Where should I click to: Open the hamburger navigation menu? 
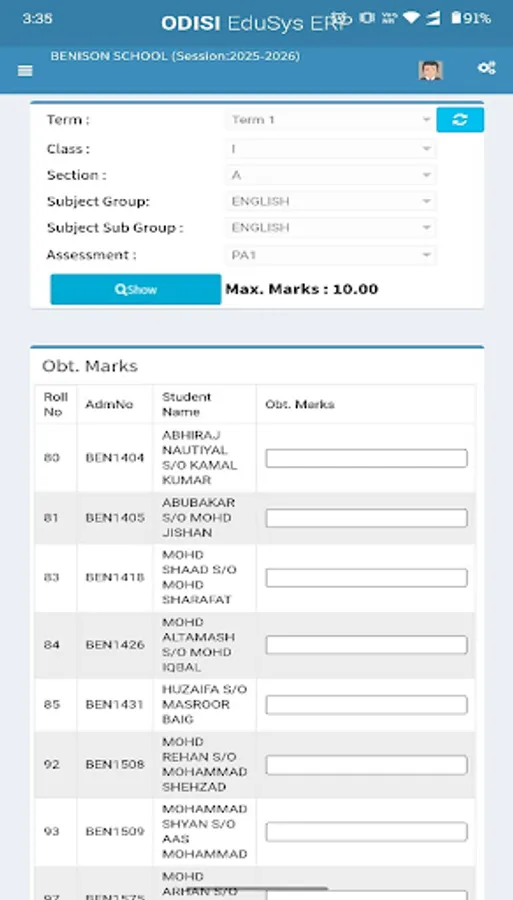[x=25, y=71]
